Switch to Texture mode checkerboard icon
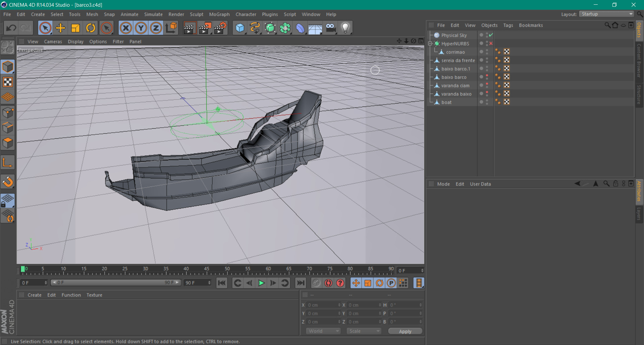This screenshot has height=345, width=644. pos(8,82)
